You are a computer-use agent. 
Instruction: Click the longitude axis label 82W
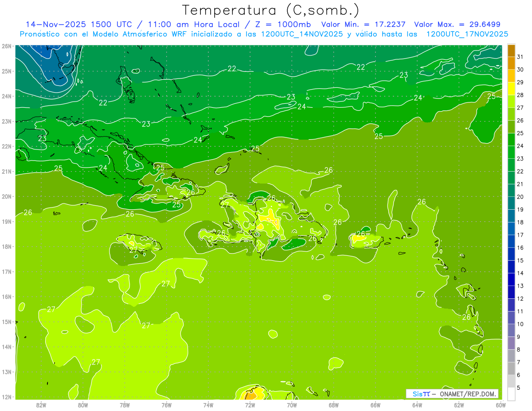pyautogui.click(x=41, y=405)
